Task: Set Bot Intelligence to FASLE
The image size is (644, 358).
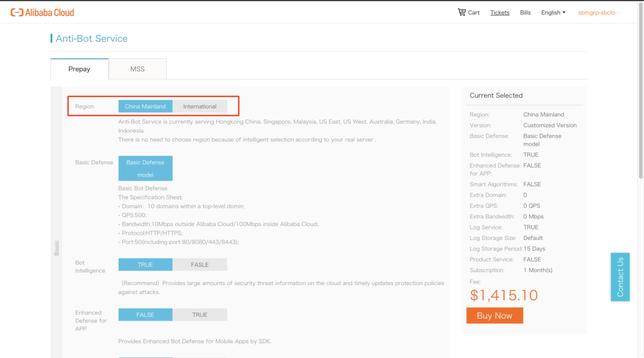Action: click(200, 265)
